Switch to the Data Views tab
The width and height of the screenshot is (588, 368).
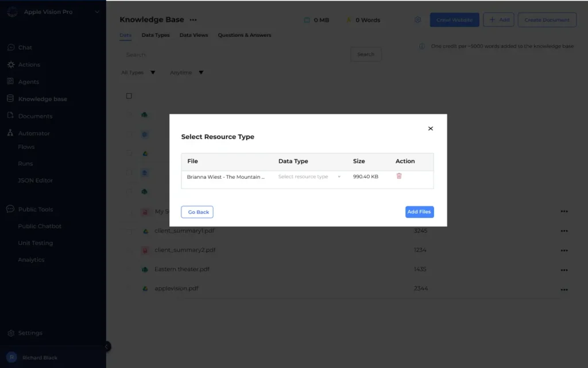point(194,35)
